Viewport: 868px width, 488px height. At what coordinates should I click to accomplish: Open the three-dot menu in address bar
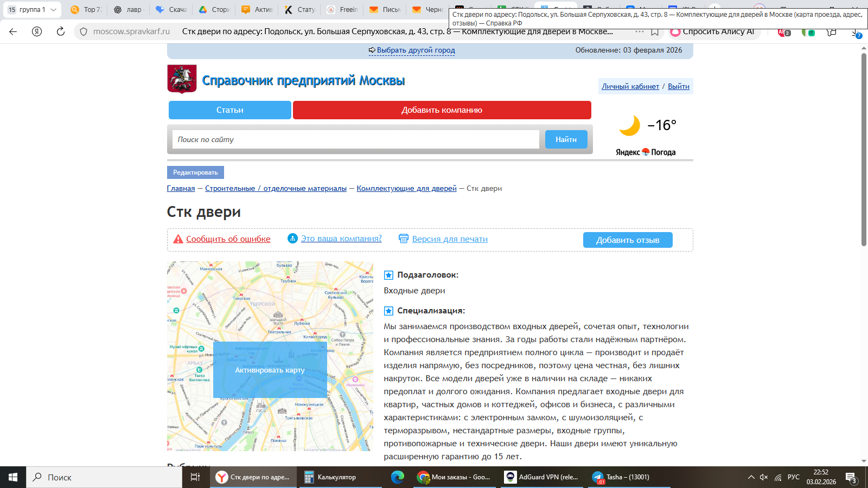pyautogui.click(x=640, y=31)
